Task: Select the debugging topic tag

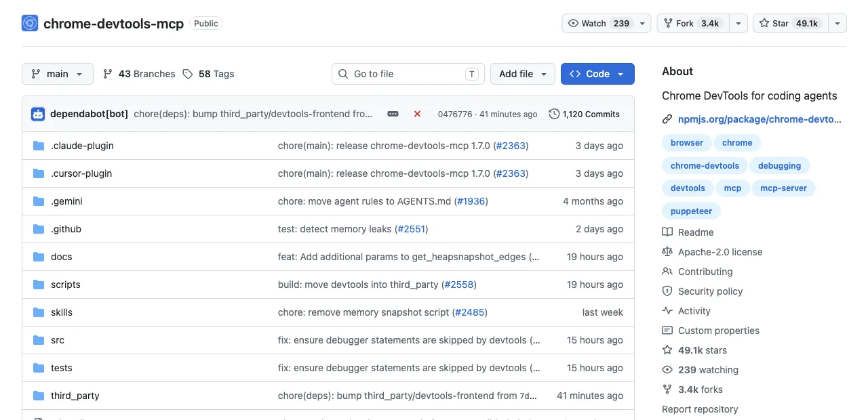Action: [779, 165]
